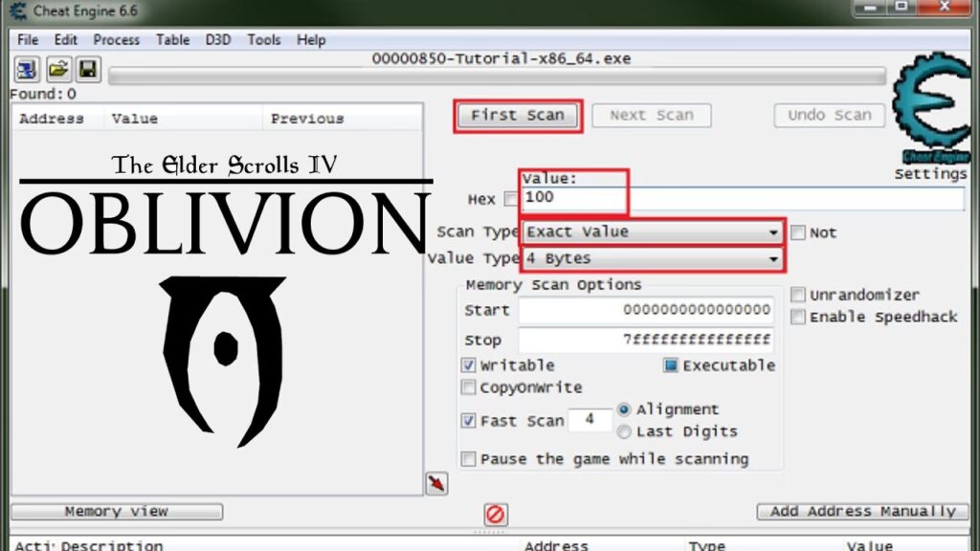Enable Speedhack checkbox

click(x=797, y=317)
